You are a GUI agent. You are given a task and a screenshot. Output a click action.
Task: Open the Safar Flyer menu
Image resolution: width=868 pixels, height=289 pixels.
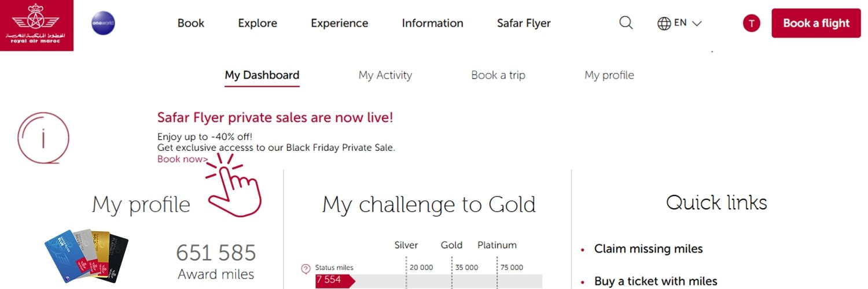coord(524,24)
